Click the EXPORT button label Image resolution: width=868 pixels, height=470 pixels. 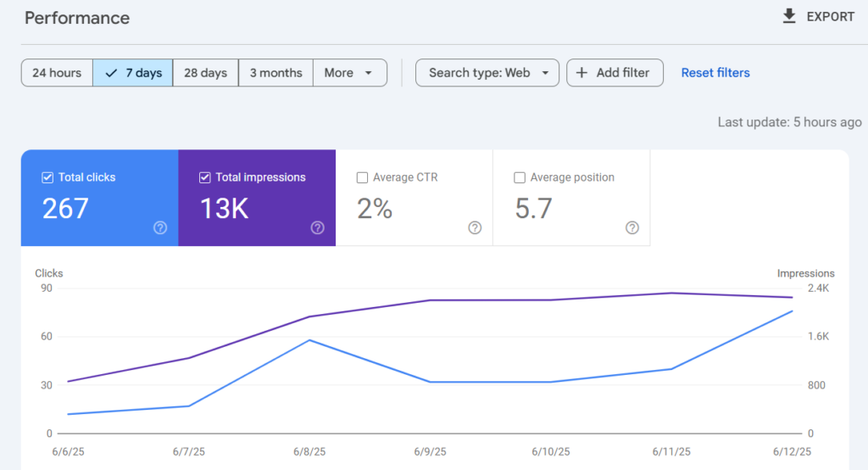[x=831, y=17]
